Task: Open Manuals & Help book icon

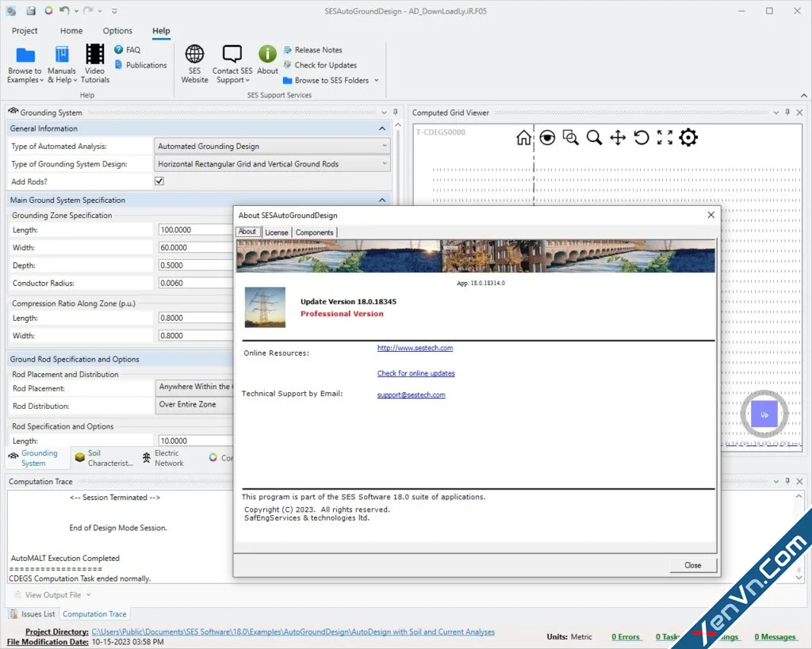Action: pos(62,55)
